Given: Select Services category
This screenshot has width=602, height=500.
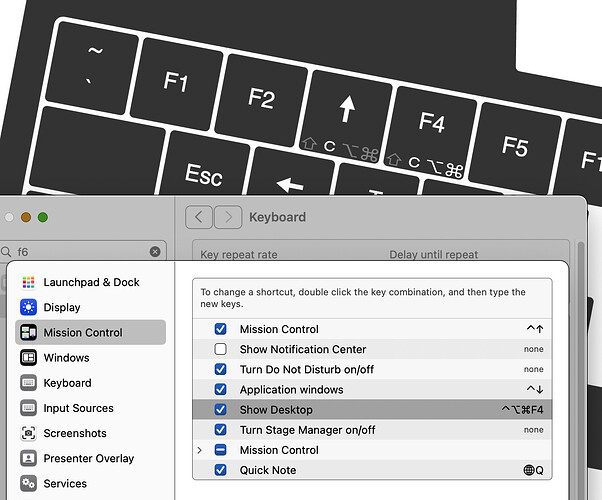Looking at the screenshot, I should 91,483.
